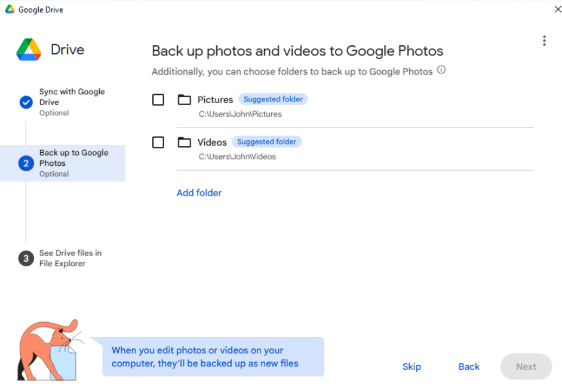562x392 pixels.
Task: Go to Sync with Google Drive step
Action: [72, 97]
